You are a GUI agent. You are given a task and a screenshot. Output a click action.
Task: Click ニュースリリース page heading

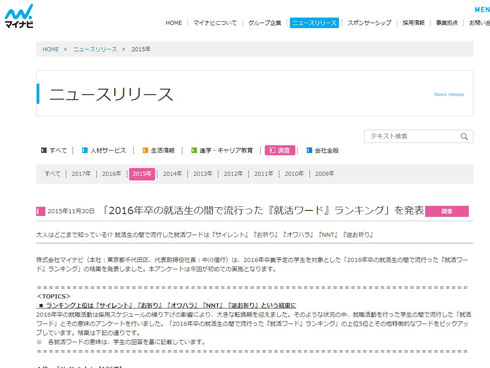pos(111,94)
